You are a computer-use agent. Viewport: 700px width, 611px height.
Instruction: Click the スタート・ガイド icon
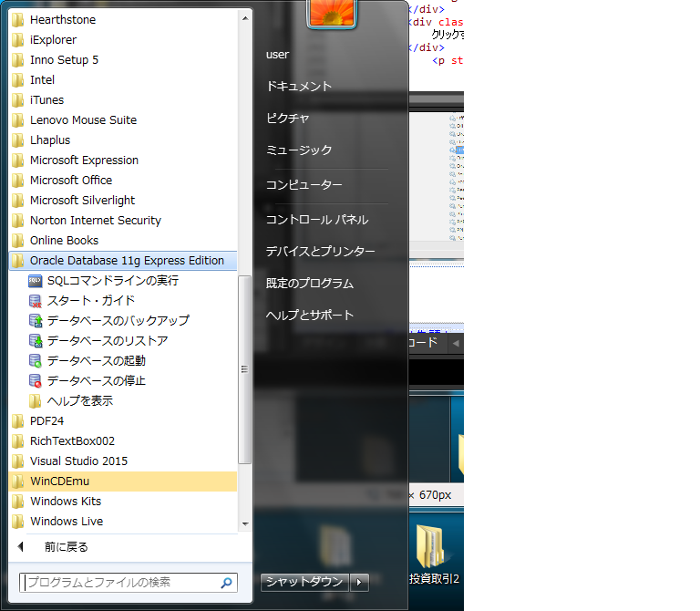[x=36, y=301]
